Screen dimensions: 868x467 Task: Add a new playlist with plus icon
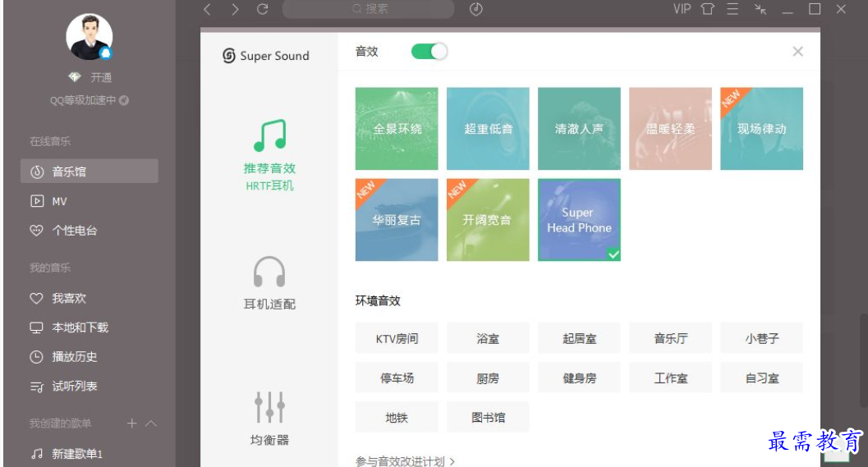131,424
